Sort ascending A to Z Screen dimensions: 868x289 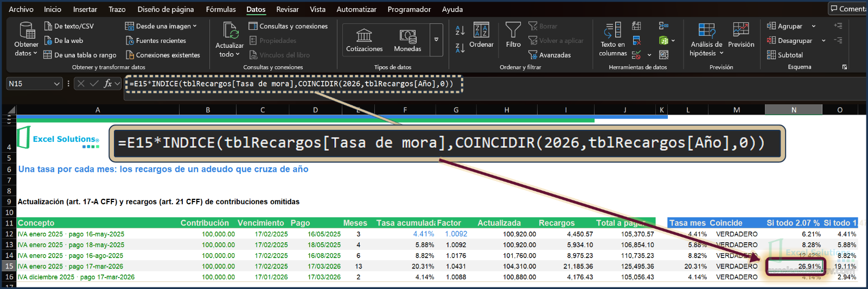[460, 30]
